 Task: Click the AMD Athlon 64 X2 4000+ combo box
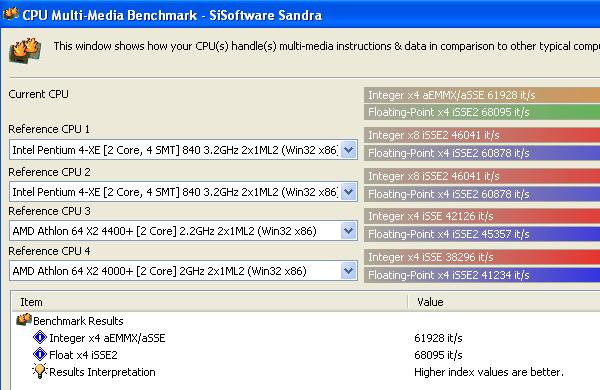(183, 271)
